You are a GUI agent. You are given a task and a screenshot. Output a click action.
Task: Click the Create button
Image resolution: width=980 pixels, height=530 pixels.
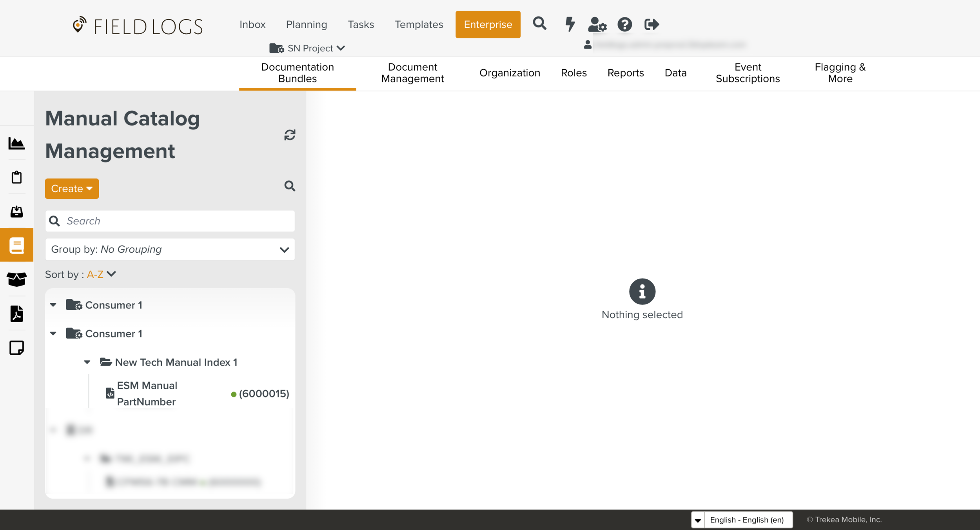point(72,189)
